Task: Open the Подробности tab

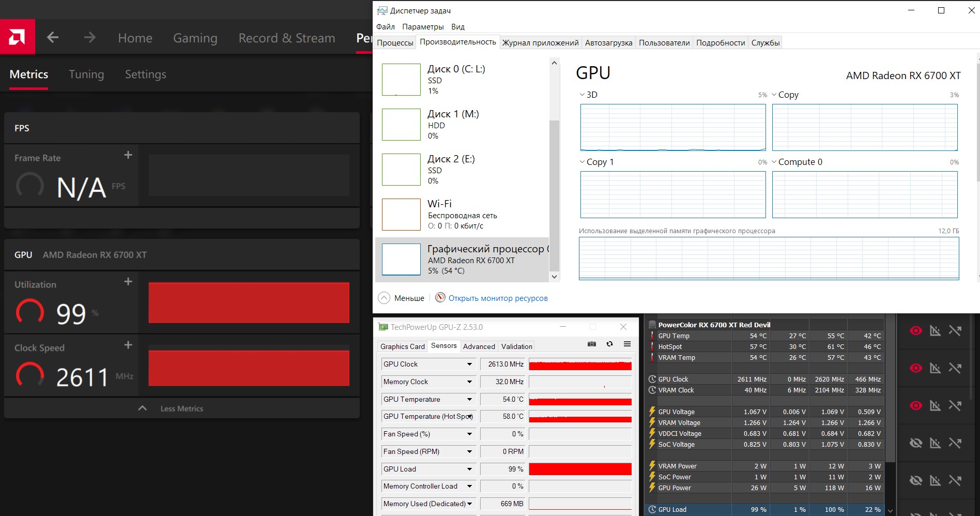Action: tap(721, 42)
